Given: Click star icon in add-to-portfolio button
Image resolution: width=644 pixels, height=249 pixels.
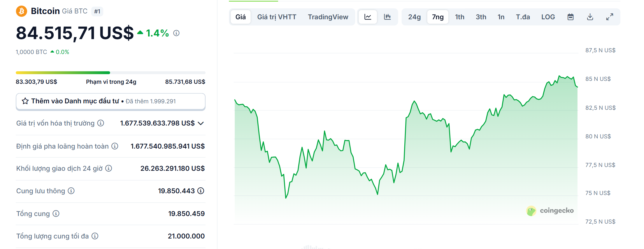Looking at the screenshot, I should (25, 101).
